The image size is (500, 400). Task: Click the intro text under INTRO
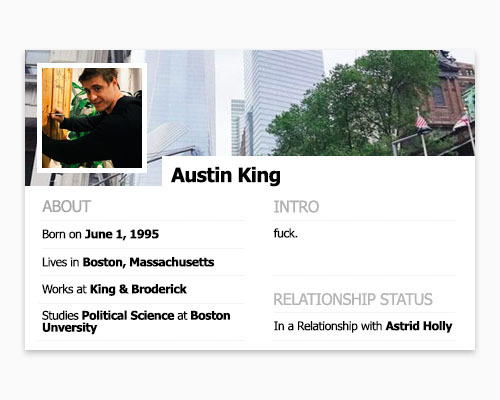[286, 233]
